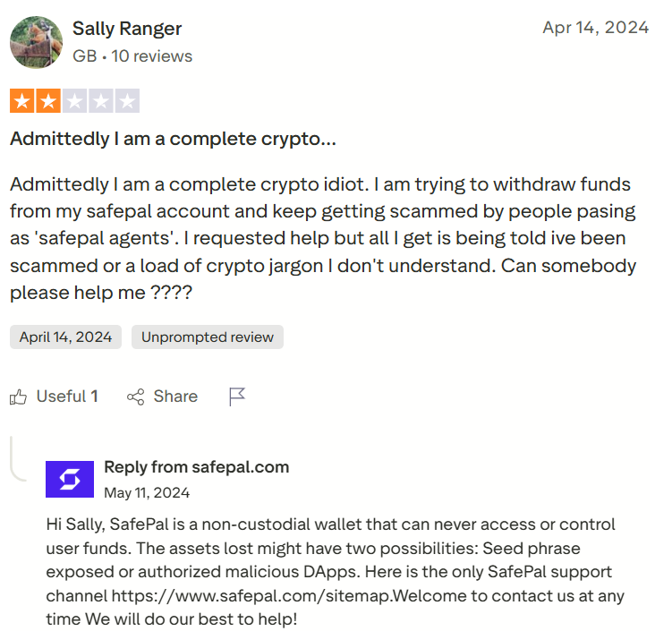Click the purple SafePal logo
Viewport: 672px width, 631px height.
69,480
